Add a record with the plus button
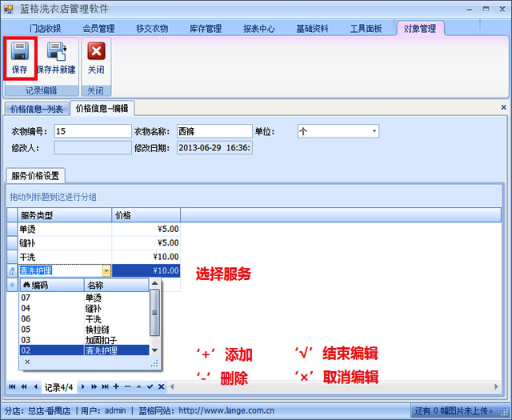This screenshot has height=420, width=512. [116, 386]
